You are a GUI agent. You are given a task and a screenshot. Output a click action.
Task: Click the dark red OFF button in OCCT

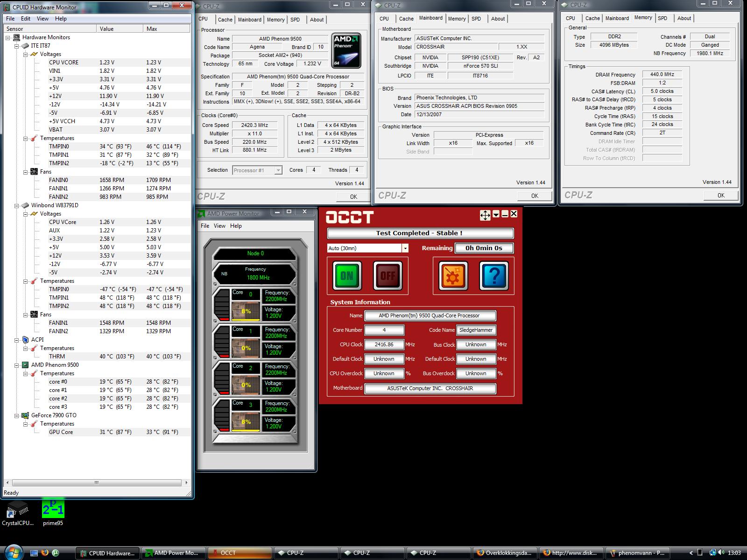point(388,275)
